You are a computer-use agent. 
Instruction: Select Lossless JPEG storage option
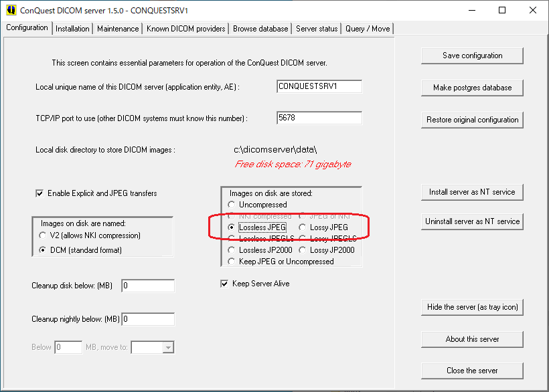coord(257,227)
